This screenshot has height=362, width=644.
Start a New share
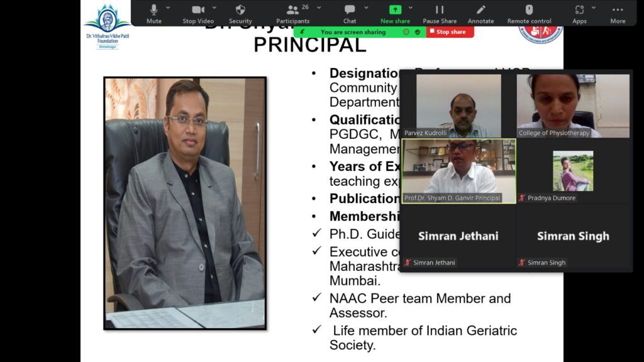coord(395,13)
